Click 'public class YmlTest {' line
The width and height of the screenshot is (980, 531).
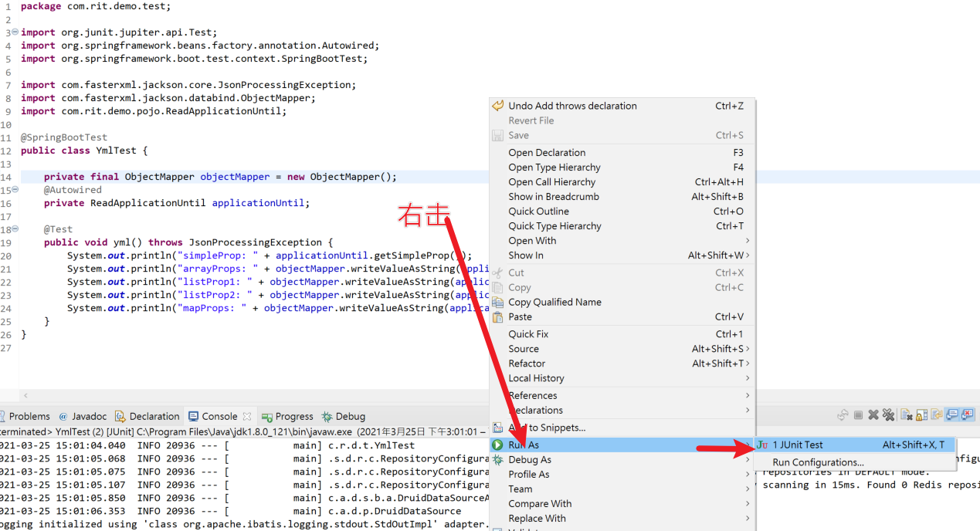point(84,151)
